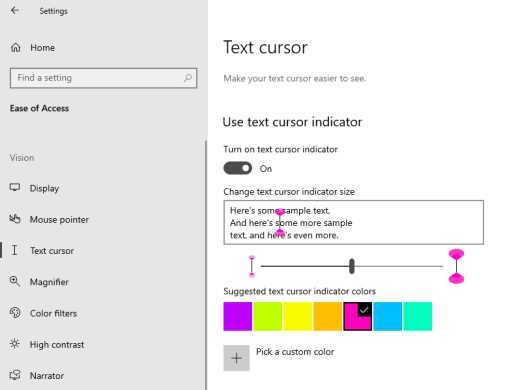Open Color filters palette icon
Viewport: 520px width, 390px height.
[x=15, y=313]
